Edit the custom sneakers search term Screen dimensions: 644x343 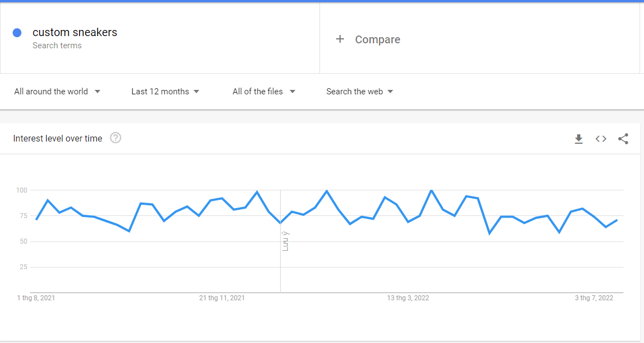click(75, 33)
